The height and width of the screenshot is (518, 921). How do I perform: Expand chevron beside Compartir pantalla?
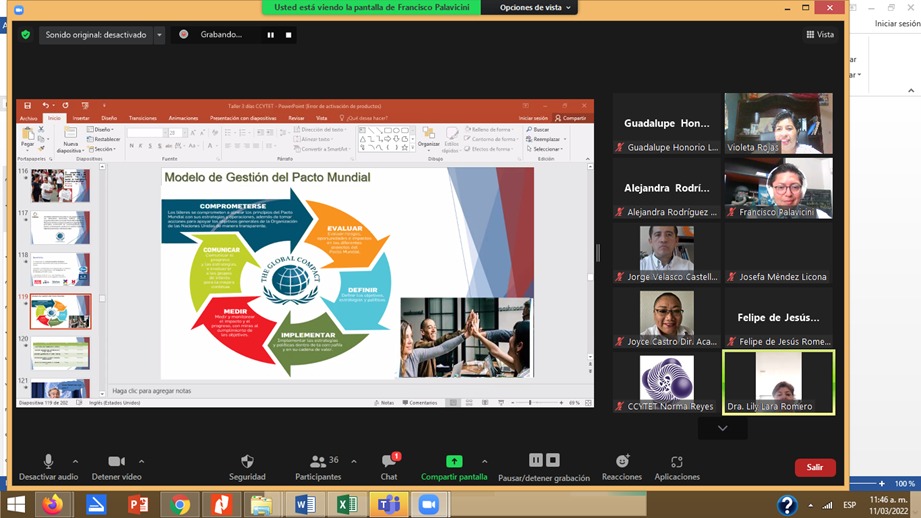coord(484,462)
